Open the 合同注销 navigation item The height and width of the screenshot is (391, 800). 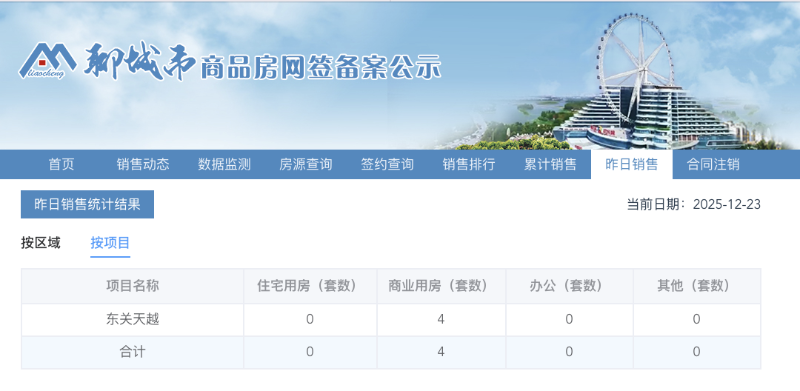tap(713, 164)
